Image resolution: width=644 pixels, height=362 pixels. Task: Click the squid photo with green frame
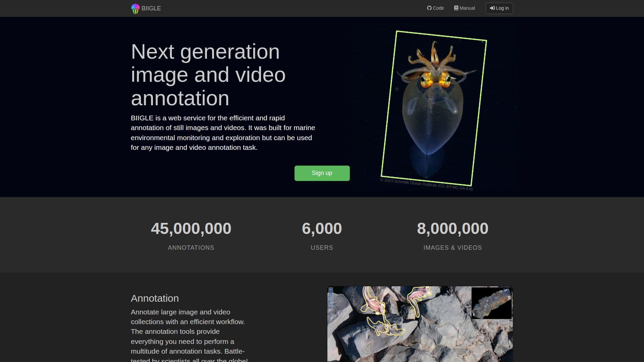click(434, 108)
